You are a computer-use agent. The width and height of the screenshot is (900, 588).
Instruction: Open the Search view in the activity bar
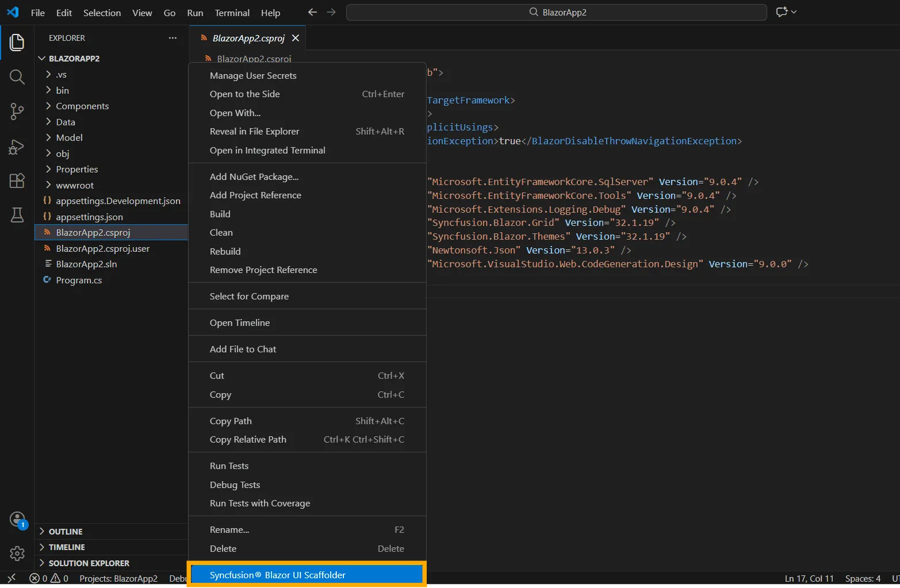17,76
